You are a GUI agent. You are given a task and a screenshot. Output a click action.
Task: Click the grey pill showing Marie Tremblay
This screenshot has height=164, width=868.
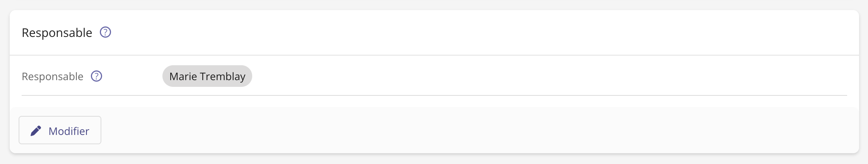point(207,76)
